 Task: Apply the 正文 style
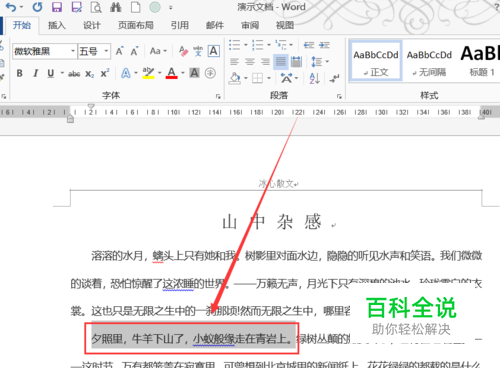(376, 61)
